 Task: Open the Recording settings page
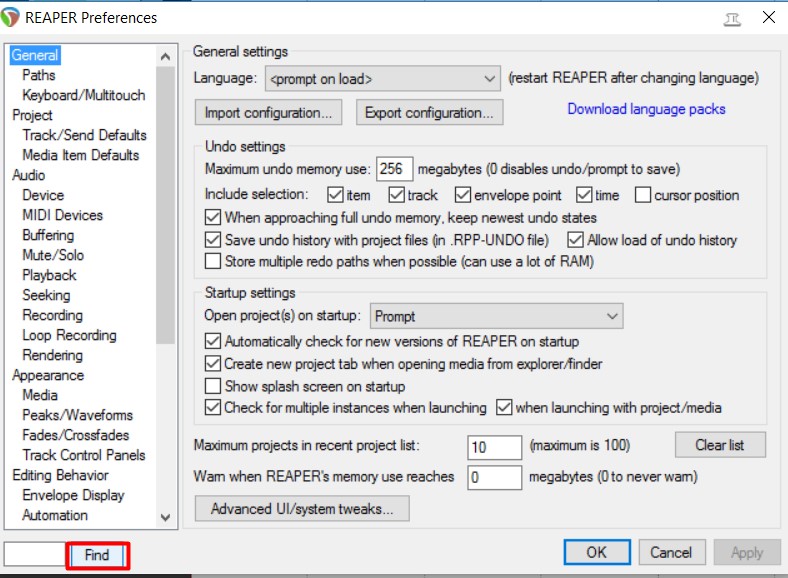pyautogui.click(x=53, y=315)
